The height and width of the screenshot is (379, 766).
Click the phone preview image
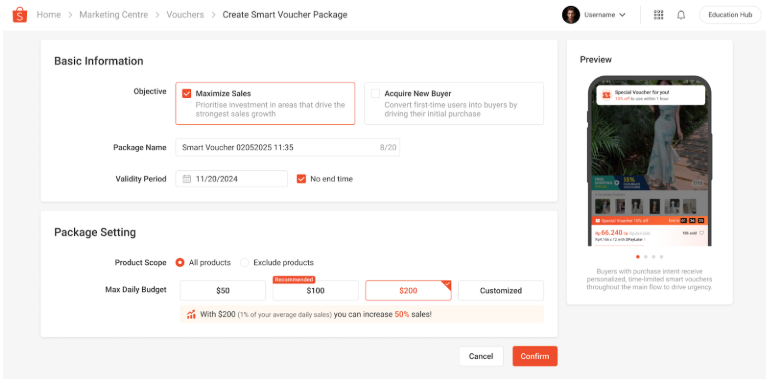coord(649,161)
